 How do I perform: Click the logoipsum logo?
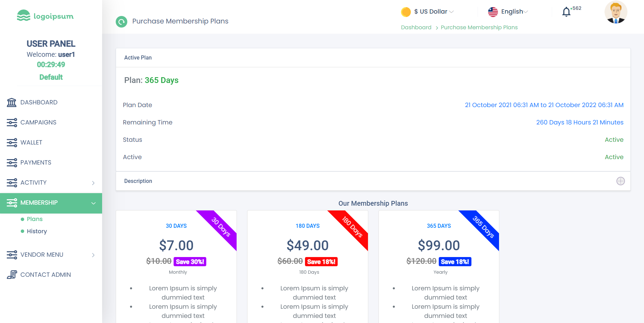[x=45, y=16]
